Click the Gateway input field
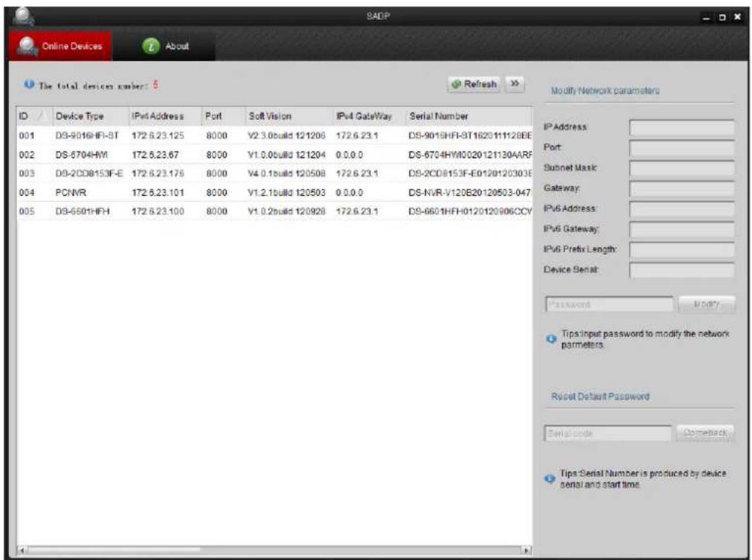Screen dimensions: 752x560 (x=681, y=189)
